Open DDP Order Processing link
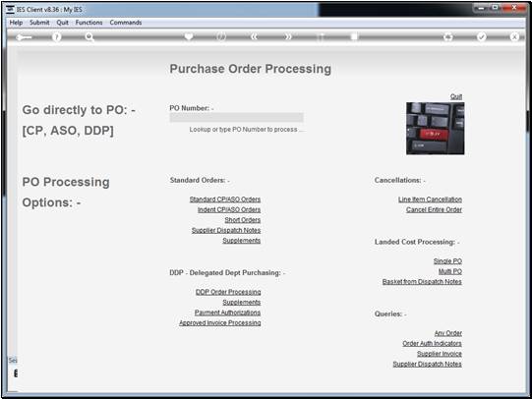 (228, 292)
